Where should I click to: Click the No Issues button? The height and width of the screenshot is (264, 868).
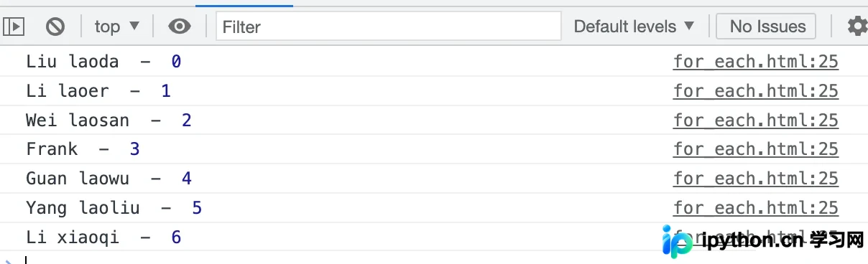pyautogui.click(x=767, y=27)
